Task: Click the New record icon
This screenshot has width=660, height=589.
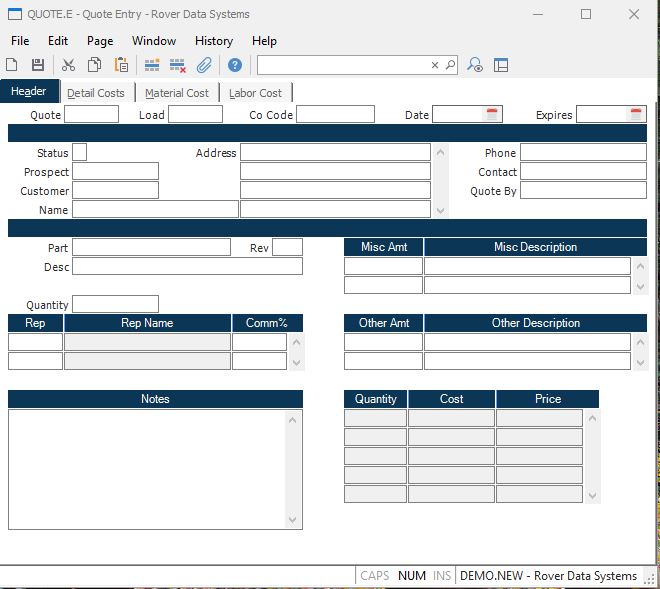Action: pos(13,65)
